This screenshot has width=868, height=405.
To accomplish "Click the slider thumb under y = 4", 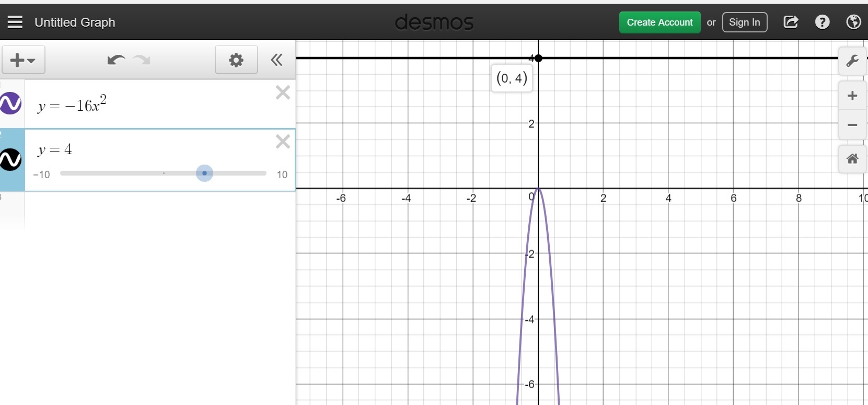I will [204, 173].
